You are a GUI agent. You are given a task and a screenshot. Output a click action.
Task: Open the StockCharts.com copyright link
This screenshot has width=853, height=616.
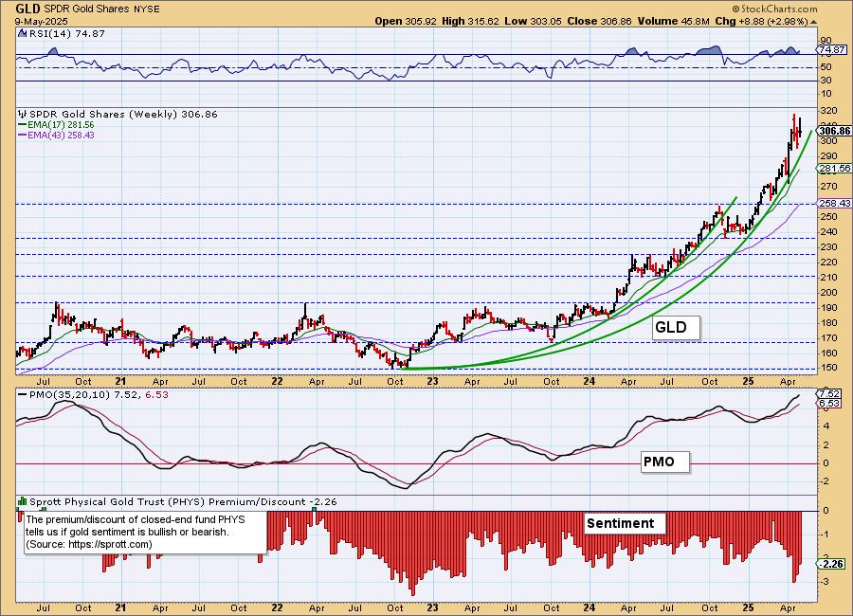coord(774,9)
